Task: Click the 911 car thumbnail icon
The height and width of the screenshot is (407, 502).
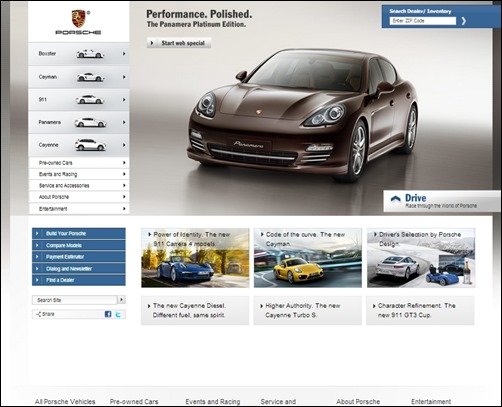Action: coord(90,99)
